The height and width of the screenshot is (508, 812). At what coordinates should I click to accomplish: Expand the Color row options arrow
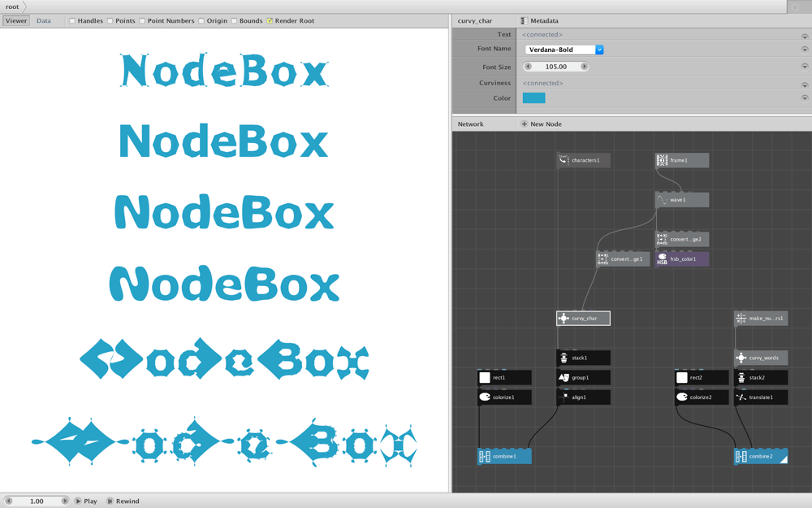[x=805, y=98]
